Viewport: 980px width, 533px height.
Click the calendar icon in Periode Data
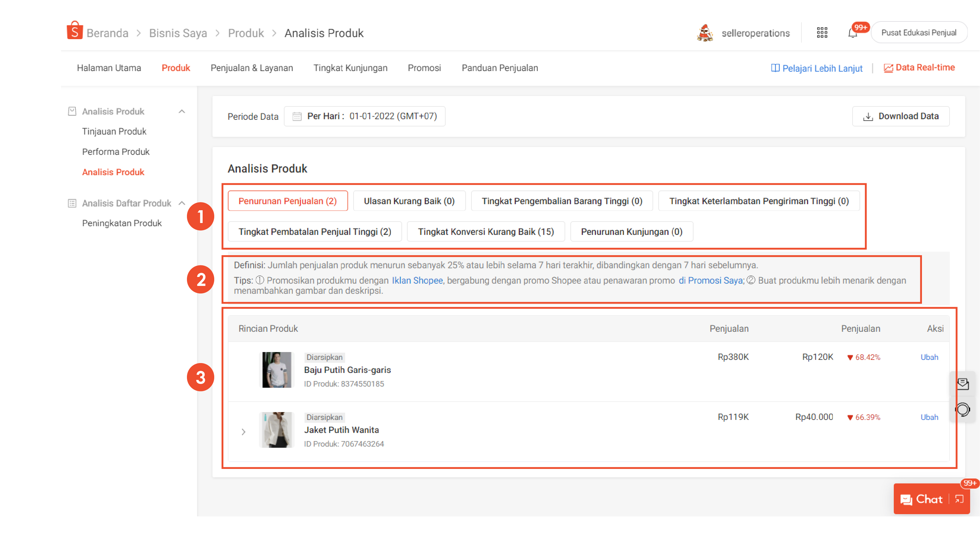click(x=297, y=116)
